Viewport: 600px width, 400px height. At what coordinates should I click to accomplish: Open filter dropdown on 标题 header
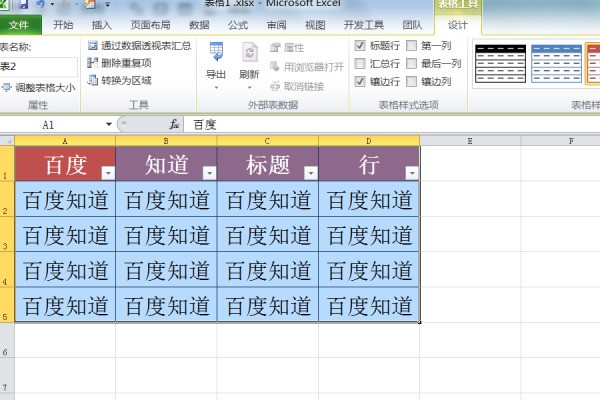click(x=310, y=173)
